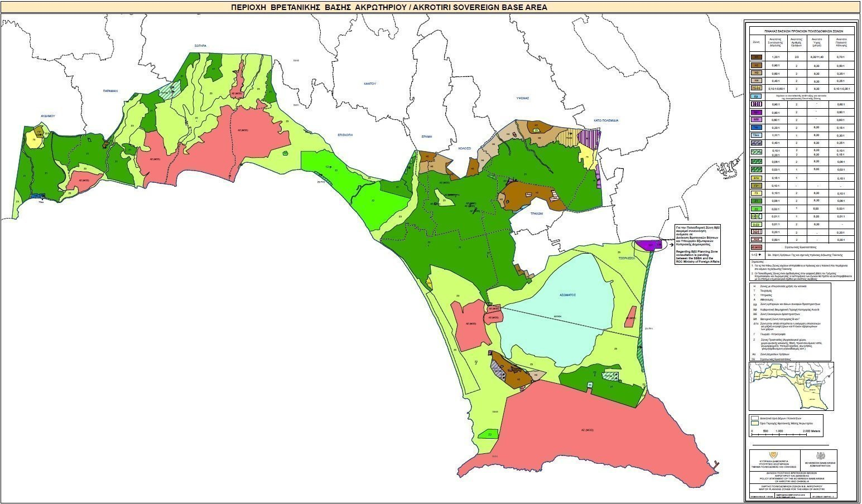This screenshot has width=862, height=504.
Task: Click the ΑΥΔΗΜΟΥ village label
Action: [49, 116]
